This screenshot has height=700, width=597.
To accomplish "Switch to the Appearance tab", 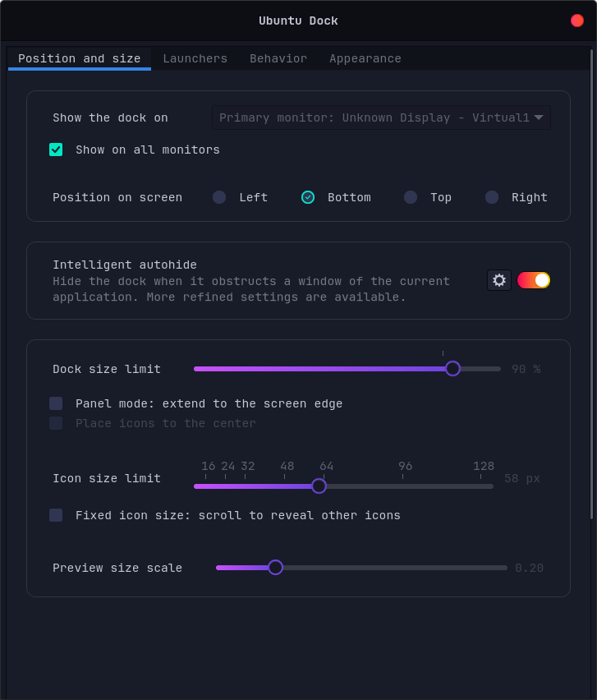I will coord(365,58).
